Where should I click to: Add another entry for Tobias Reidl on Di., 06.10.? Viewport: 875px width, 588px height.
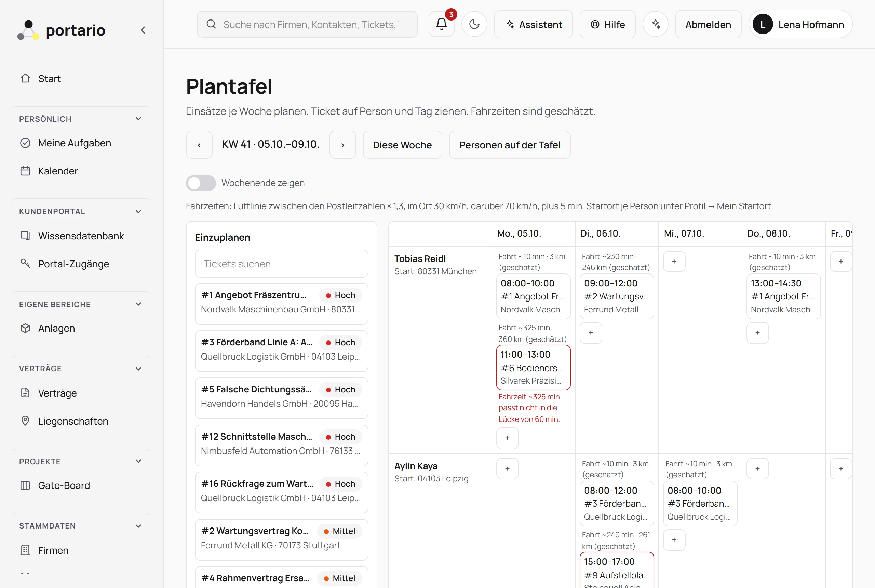coord(591,333)
